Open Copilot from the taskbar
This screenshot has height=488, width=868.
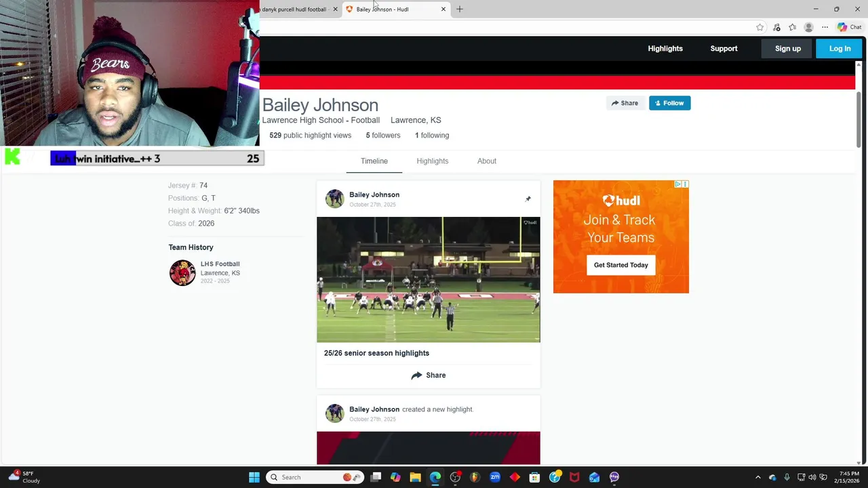[x=395, y=477]
